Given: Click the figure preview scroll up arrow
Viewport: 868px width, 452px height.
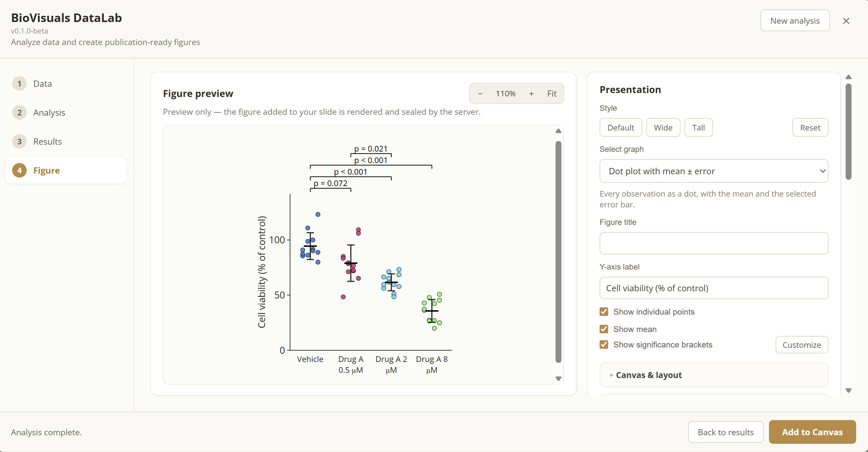Looking at the screenshot, I should (558, 131).
